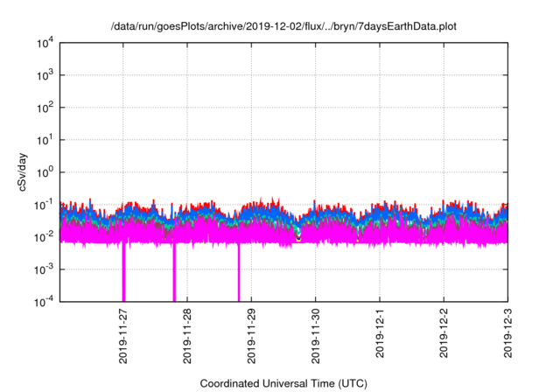This screenshot has width=560, height=392.
Task: Click the 10^-4 y-axis tick label
Action: [44, 300]
